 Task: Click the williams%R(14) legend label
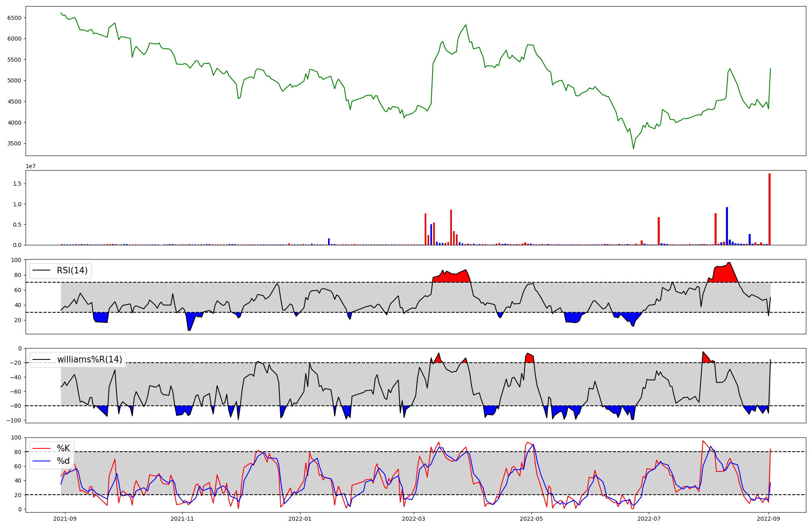point(89,359)
